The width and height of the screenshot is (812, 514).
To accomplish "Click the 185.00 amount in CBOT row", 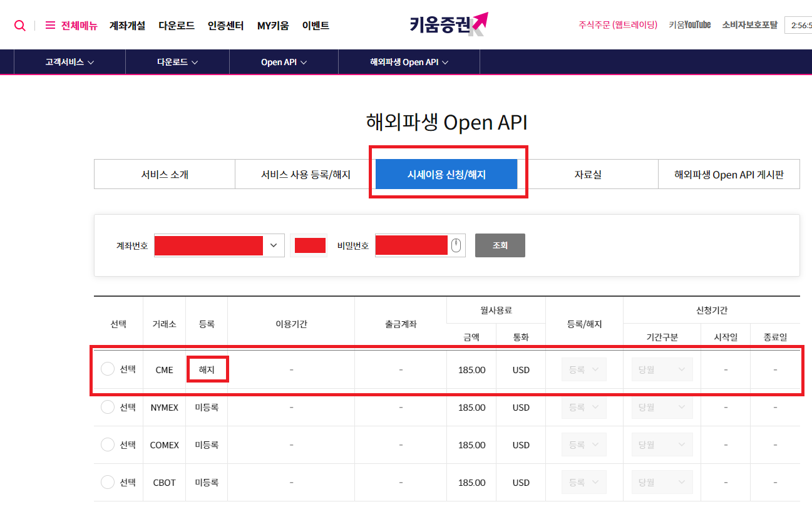I will coord(471,482).
